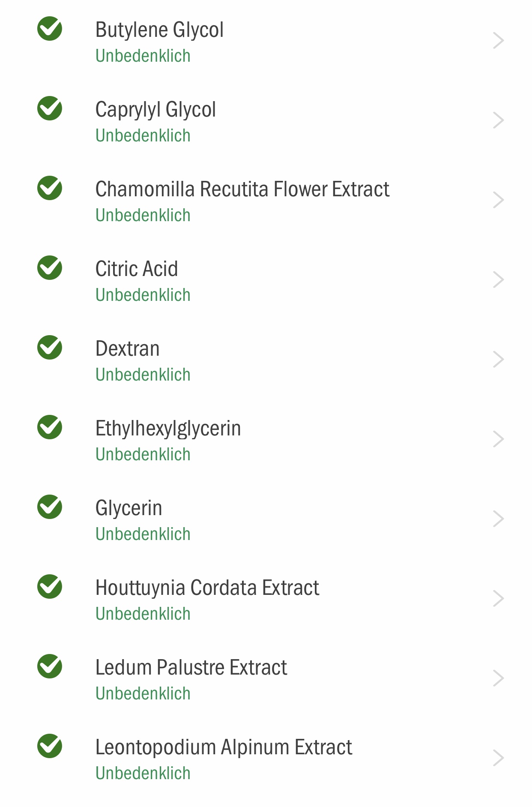Expand Glycerin entry using its chevron

pyautogui.click(x=498, y=519)
